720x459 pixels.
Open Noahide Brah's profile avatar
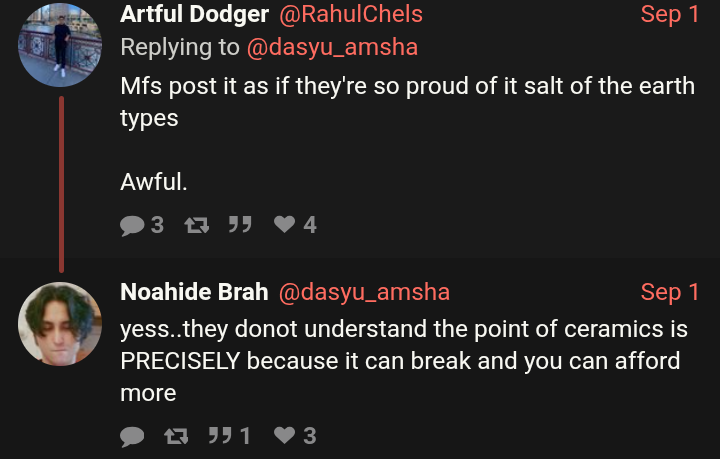(60, 324)
